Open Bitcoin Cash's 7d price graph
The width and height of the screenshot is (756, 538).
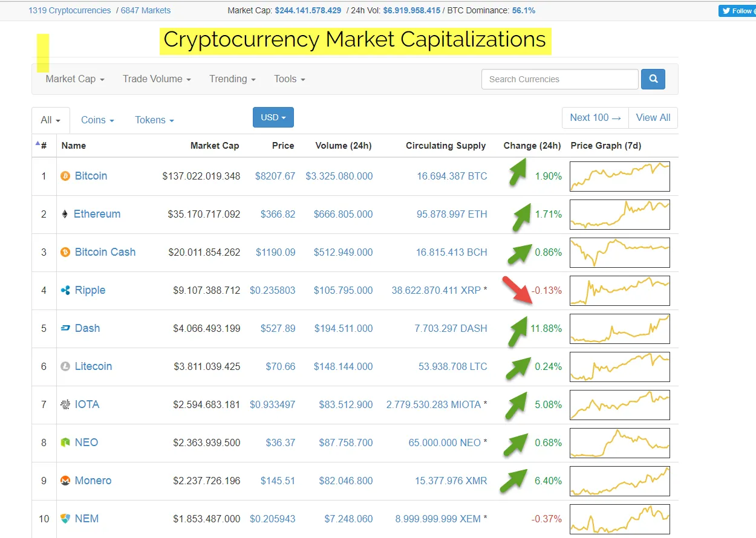(620, 253)
